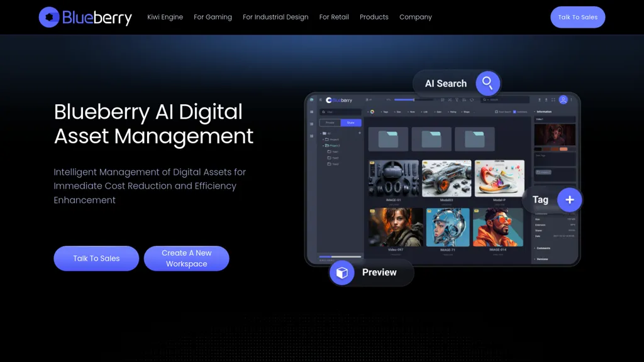Open the first folder icon in the asset grid
Viewport: 644px width, 362px height.
[388, 139]
